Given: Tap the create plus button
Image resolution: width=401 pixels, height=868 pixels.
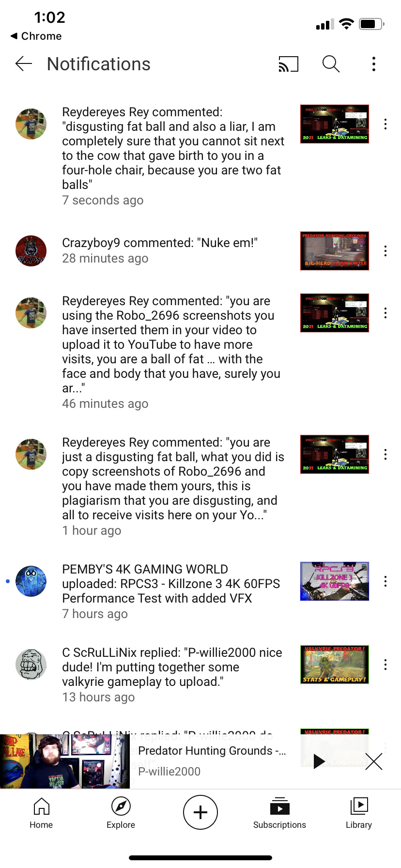Looking at the screenshot, I should pyautogui.click(x=200, y=812).
